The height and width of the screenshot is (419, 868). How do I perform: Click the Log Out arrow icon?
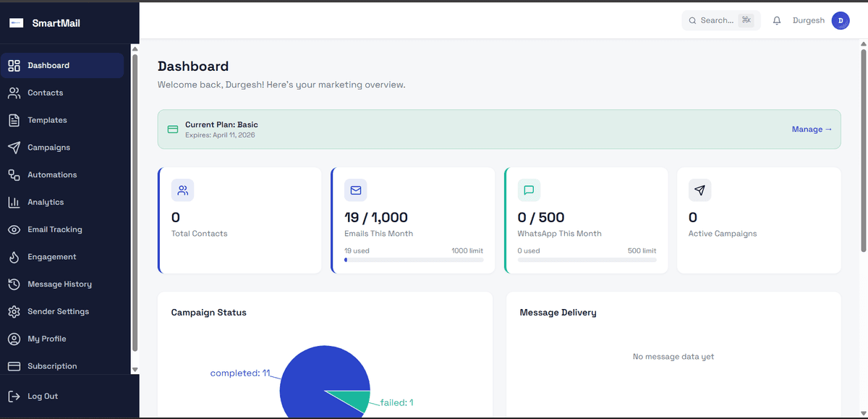pyautogui.click(x=14, y=397)
